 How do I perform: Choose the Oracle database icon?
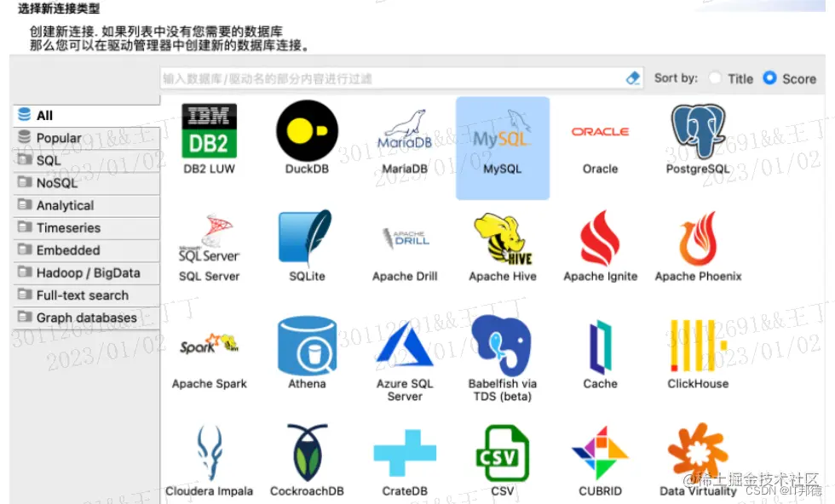(x=600, y=131)
